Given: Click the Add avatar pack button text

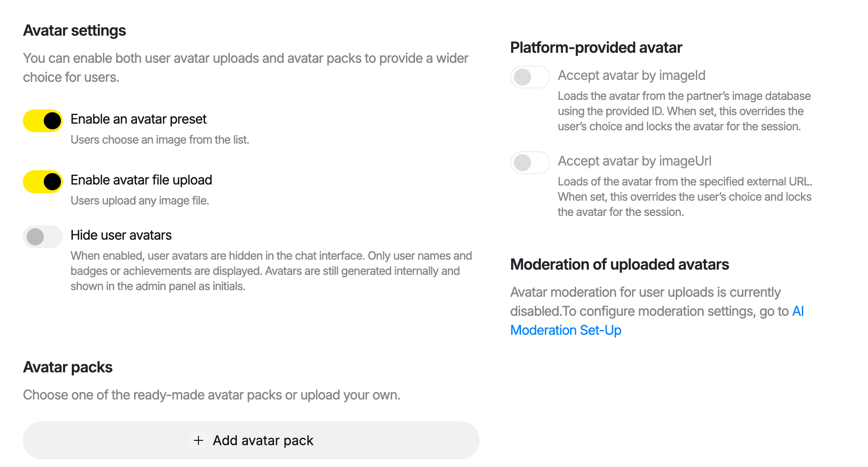Looking at the screenshot, I should coord(263,440).
